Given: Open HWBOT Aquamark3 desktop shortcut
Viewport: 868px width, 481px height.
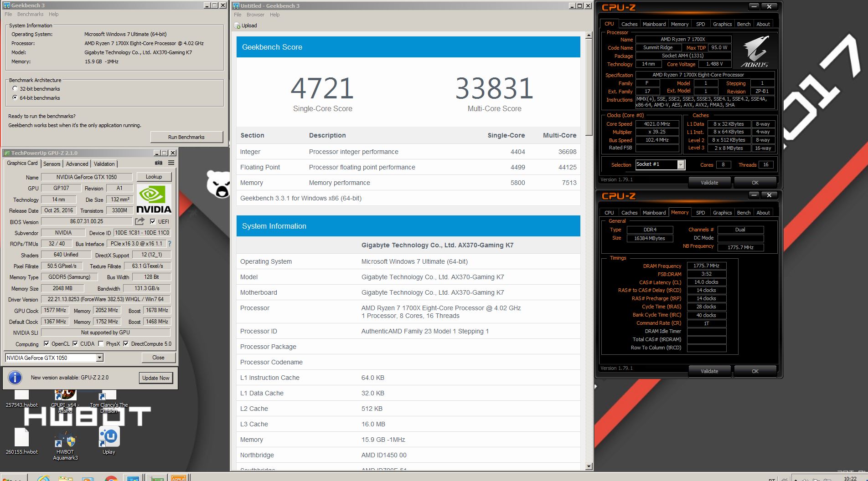Looking at the screenshot, I should coord(65,444).
